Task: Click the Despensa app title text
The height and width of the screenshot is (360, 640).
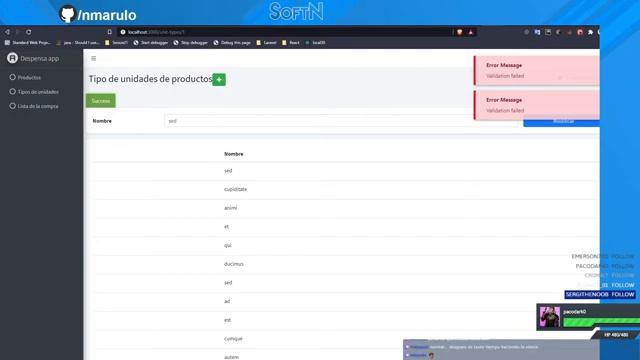Action: click(40, 59)
